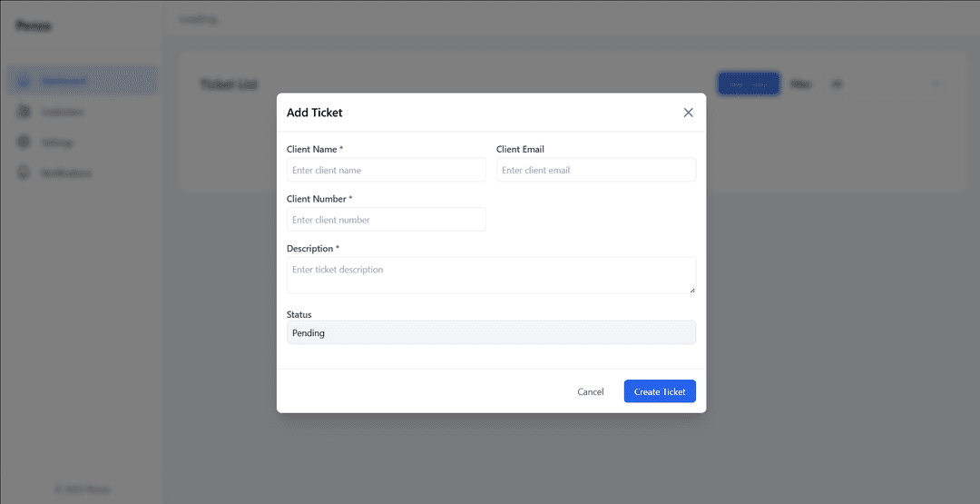Close the Add Ticket dialog with X

pos(688,113)
